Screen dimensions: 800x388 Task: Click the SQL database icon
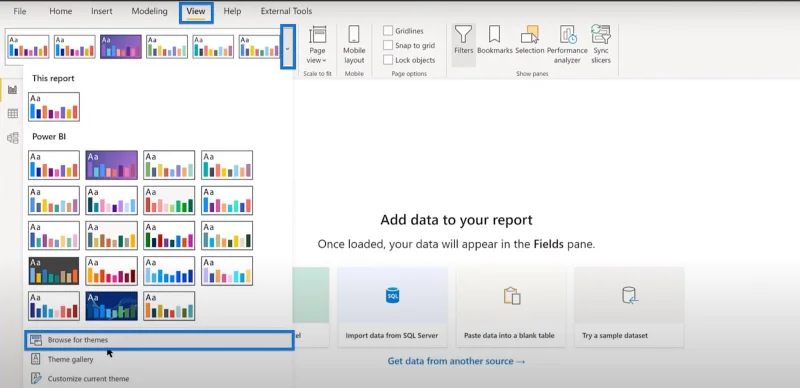point(392,295)
